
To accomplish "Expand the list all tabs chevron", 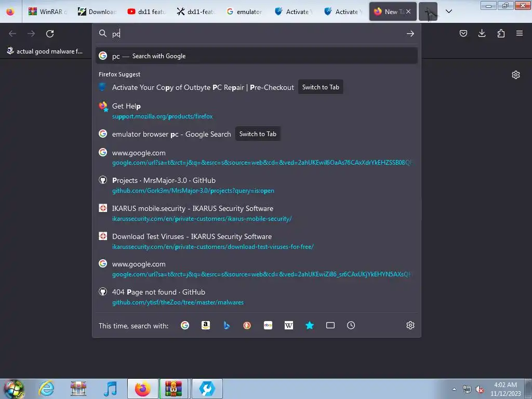I will 448,11.
